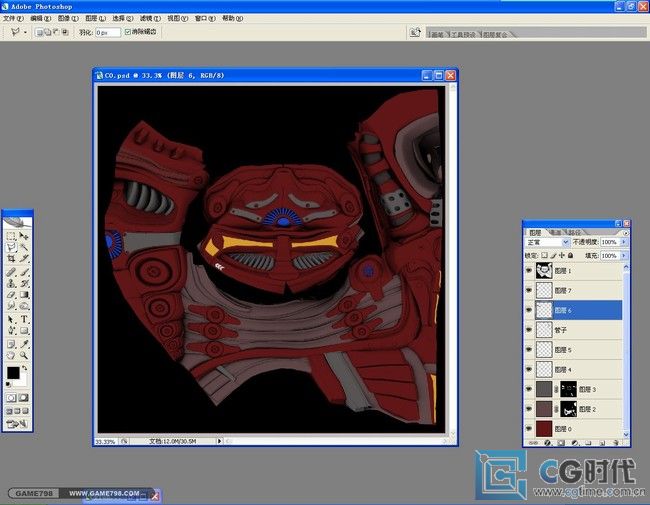Viewport: 650px width, 505px height.
Task: Select the Zoom tool
Action: (24, 355)
